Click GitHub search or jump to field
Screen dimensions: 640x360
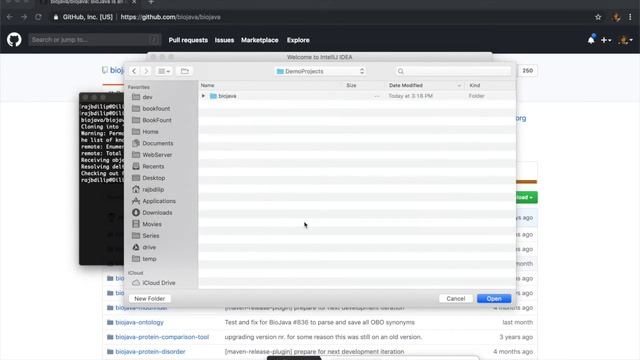(94, 40)
